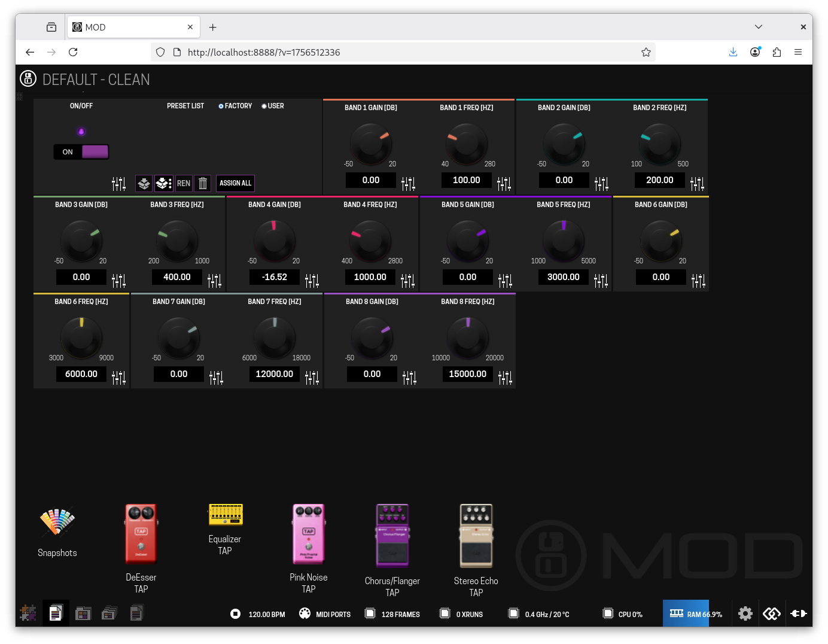The image size is (828, 644).
Task: Click the Band 8 Freq knob
Action: tap(468, 338)
